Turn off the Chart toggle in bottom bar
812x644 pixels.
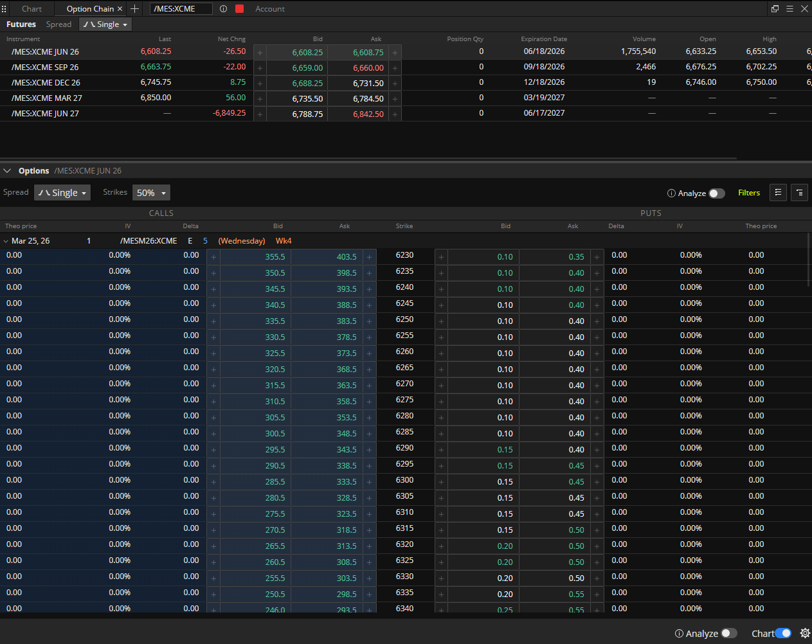point(782,633)
